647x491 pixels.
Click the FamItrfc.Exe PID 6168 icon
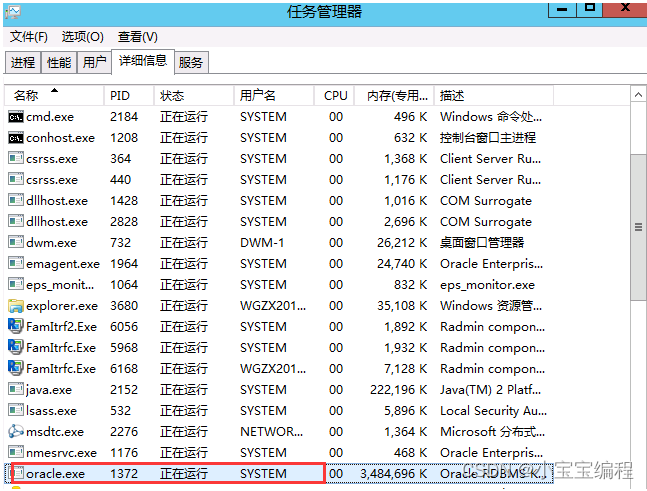[16, 368]
